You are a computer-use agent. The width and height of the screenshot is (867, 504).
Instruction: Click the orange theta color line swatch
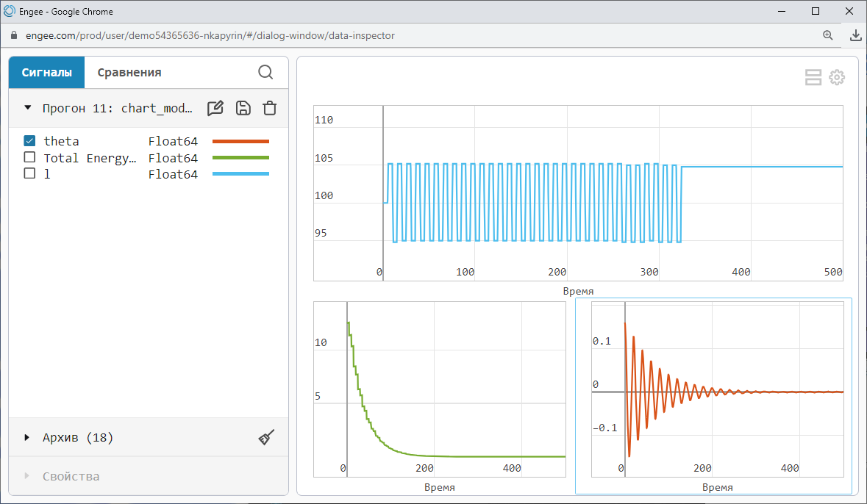240,141
